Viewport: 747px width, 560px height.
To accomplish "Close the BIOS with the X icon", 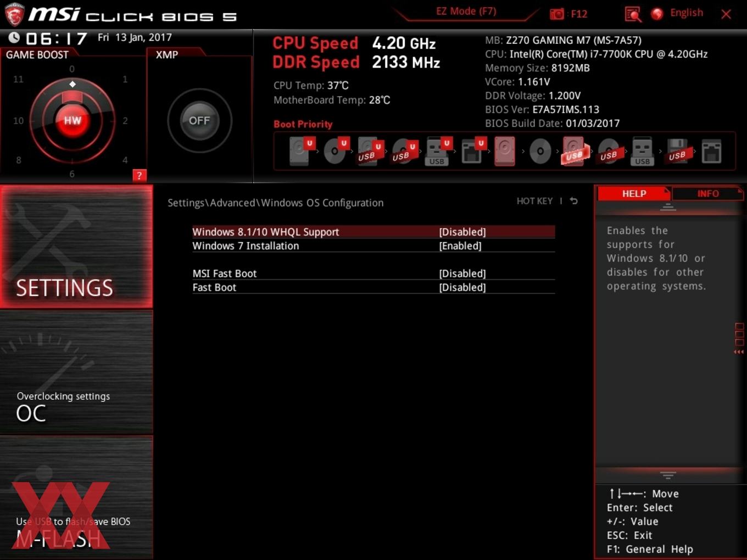I will pyautogui.click(x=726, y=14).
